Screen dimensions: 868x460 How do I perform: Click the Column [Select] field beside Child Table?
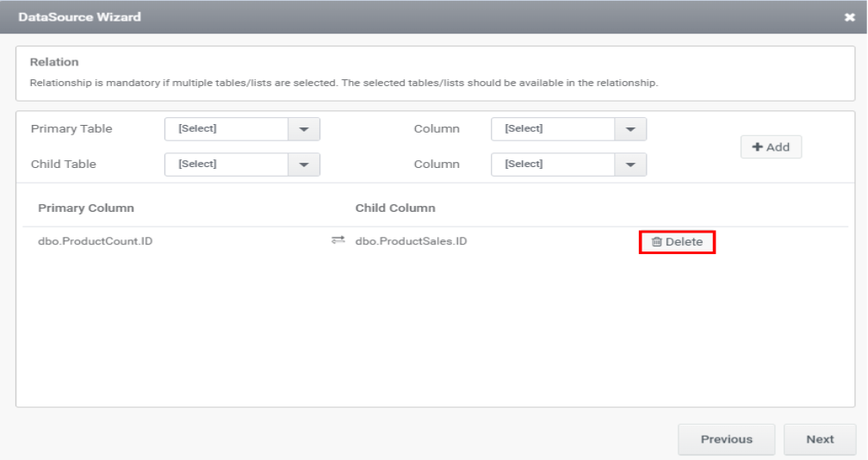pos(552,165)
